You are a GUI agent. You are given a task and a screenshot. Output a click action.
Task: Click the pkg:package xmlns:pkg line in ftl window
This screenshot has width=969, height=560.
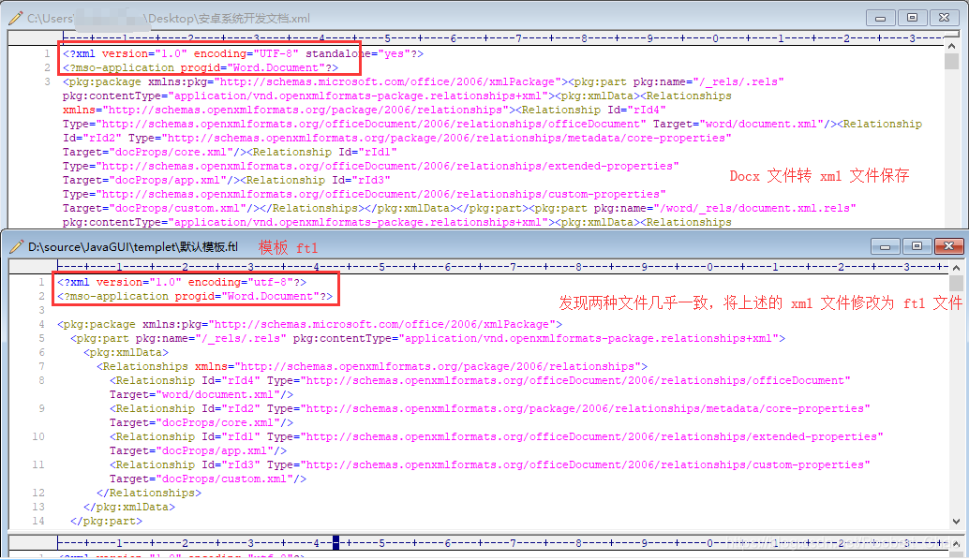[309, 324]
